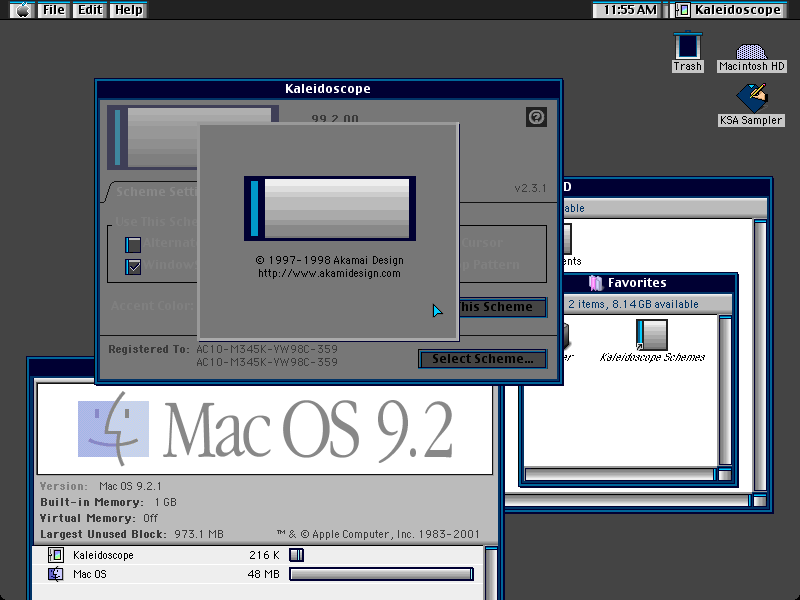Click the scheme preview thumbnail behind the splash
Viewport: 800px width, 600px height.
[153, 137]
